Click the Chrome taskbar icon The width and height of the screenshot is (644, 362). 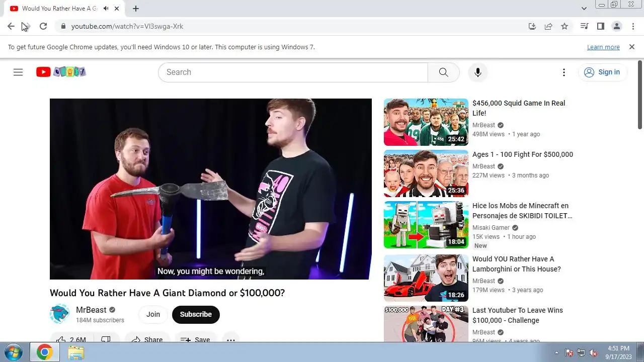click(44, 352)
